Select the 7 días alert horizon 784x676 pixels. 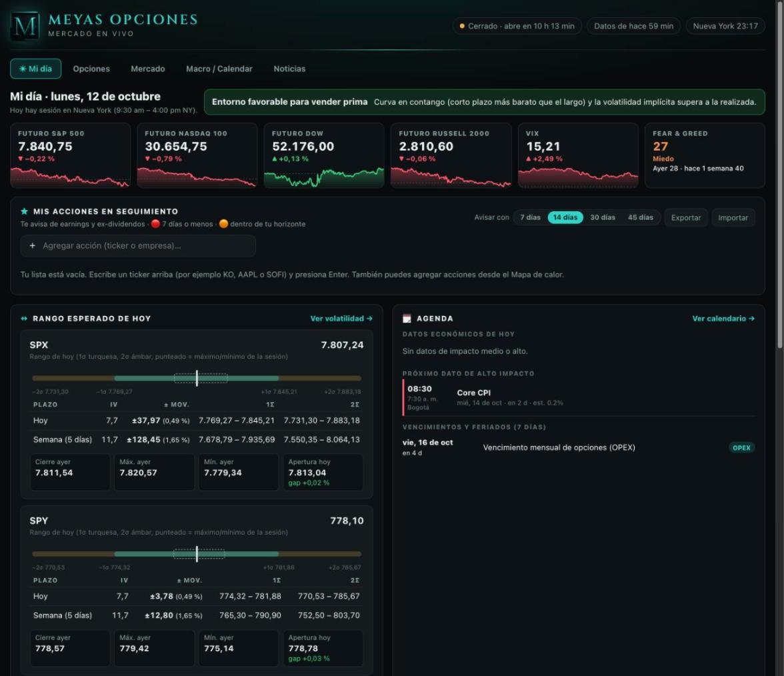point(530,217)
